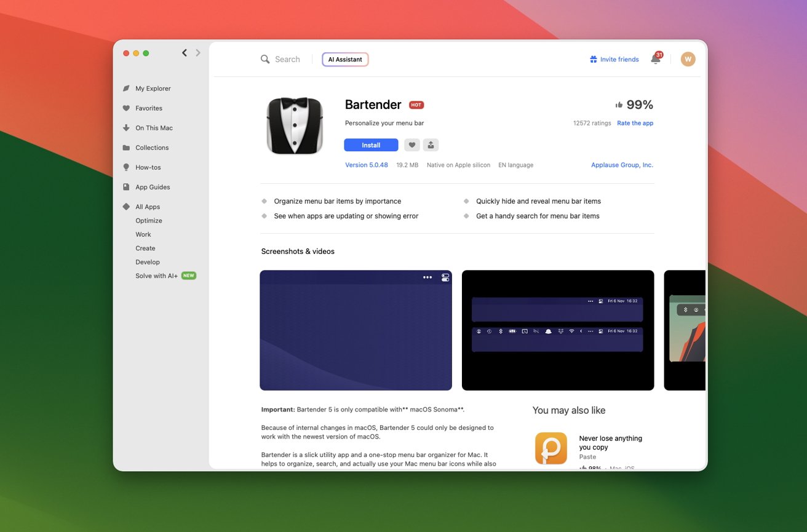Click the Bartender app title
This screenshot has width=807, height=532.
[373, 105]
